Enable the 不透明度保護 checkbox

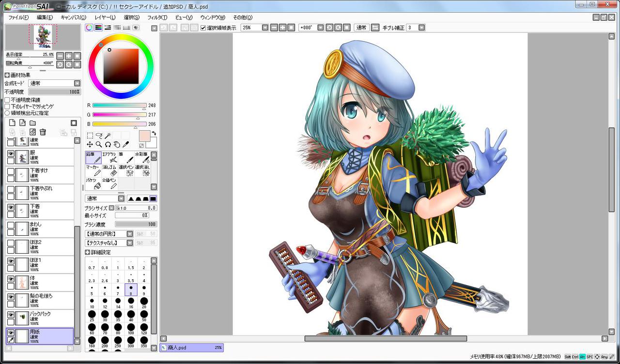[7, 100]
